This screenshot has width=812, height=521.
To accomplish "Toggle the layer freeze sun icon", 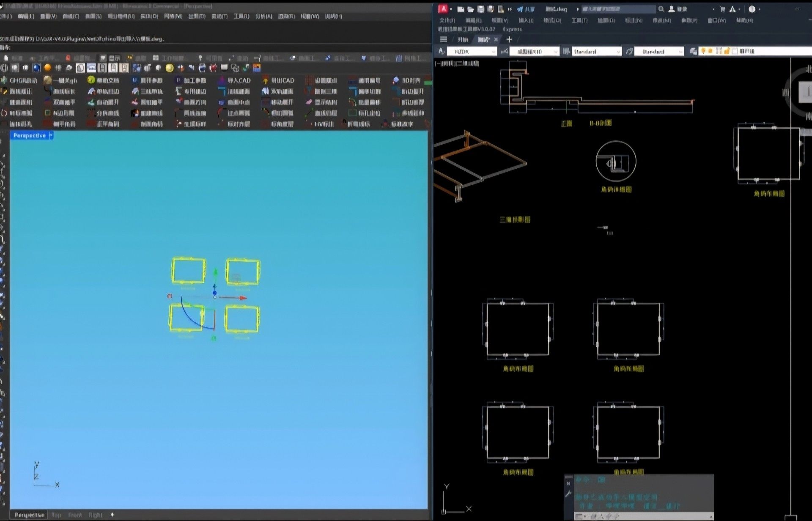I will click(711, 51).
